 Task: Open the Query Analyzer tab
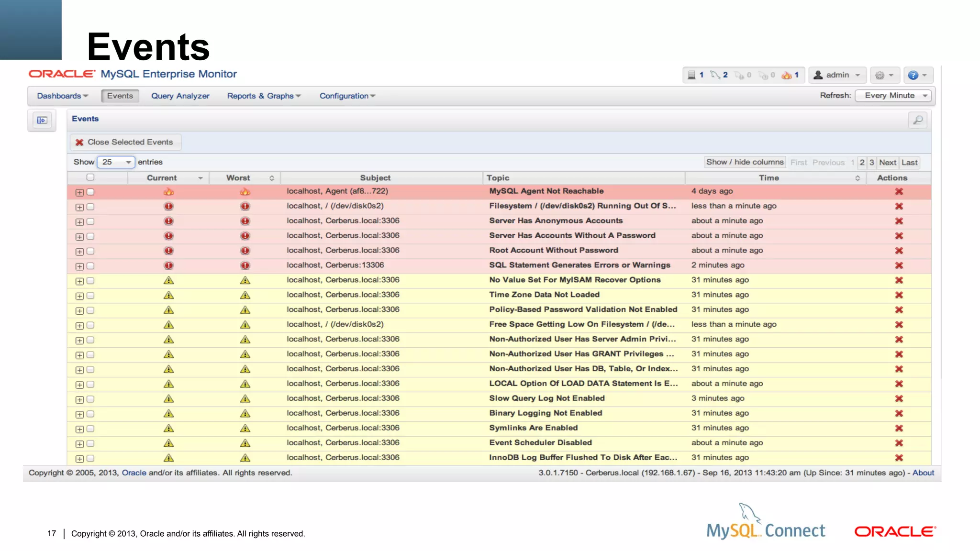click(x=180, y=96)
